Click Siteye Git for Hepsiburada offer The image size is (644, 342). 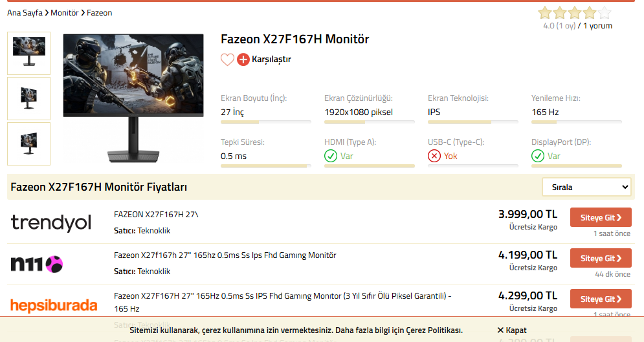(601, 299)
